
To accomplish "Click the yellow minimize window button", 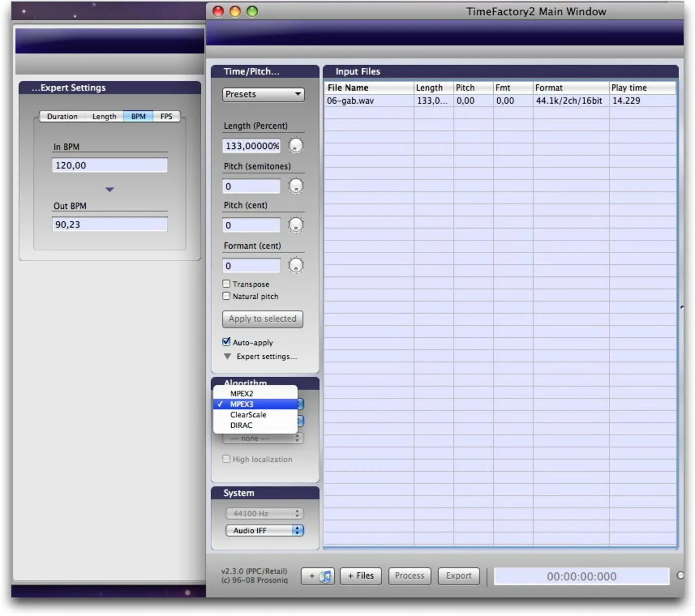I will (x=235, y=11).
